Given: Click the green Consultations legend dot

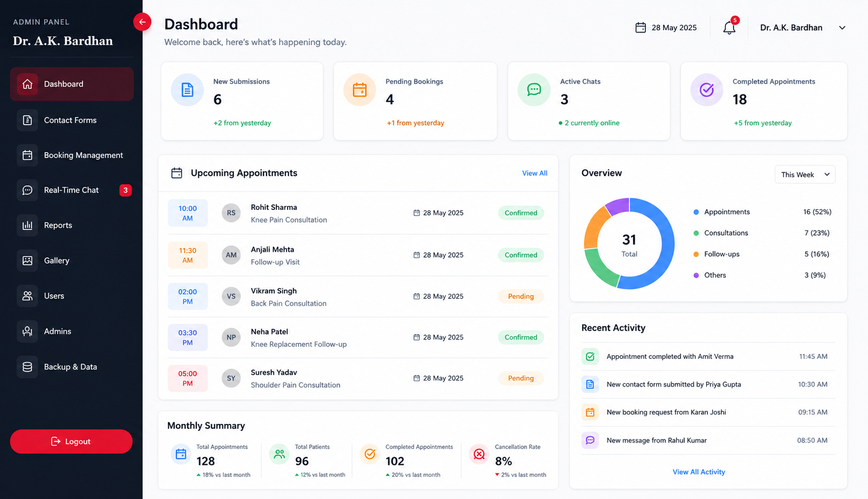Looking at the screenshot, I should pos(696,233).
